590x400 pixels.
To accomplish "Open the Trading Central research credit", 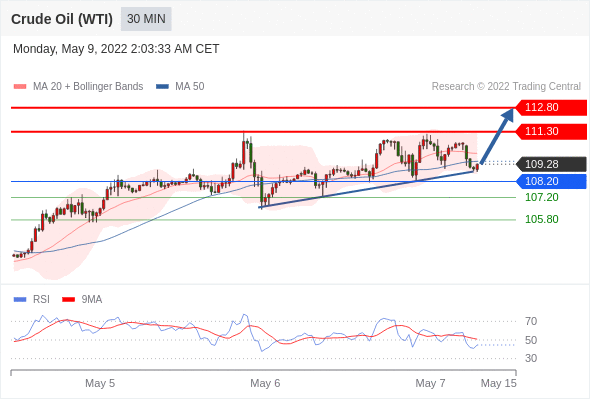I will coord(506,87).
